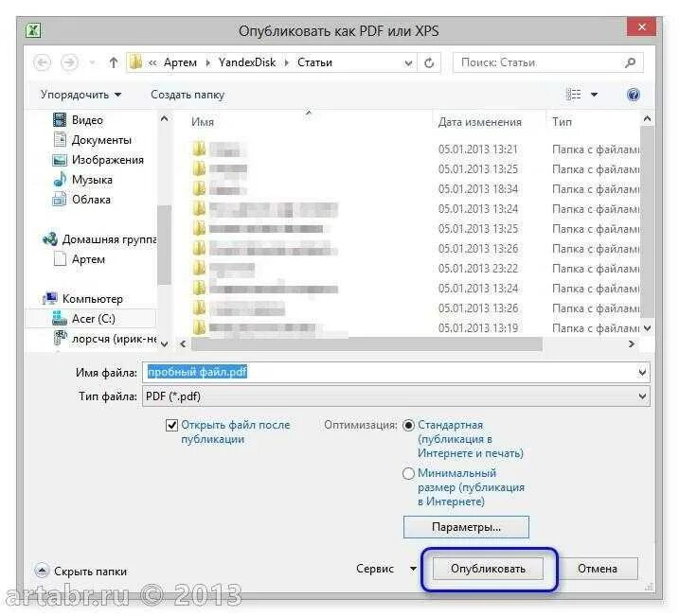The height and width of the screenshot is (616, 679).
Task: Select folder dated 05.01.2013 23:22
Action: coord(416,269)
